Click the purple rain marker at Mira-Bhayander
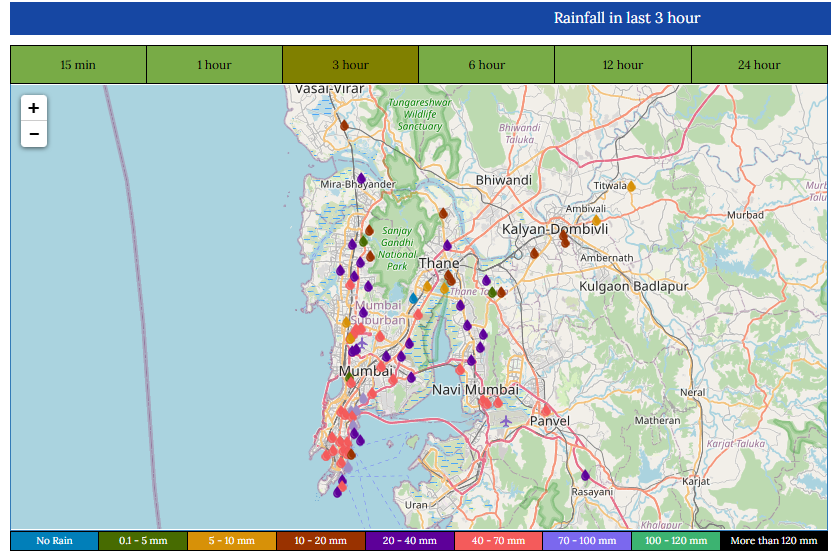This screenshot has height=553, width=831. 361,178
